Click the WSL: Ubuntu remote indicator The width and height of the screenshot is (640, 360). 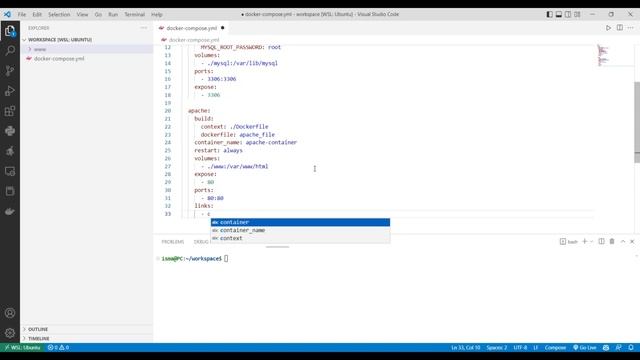(x=22, y=348)
